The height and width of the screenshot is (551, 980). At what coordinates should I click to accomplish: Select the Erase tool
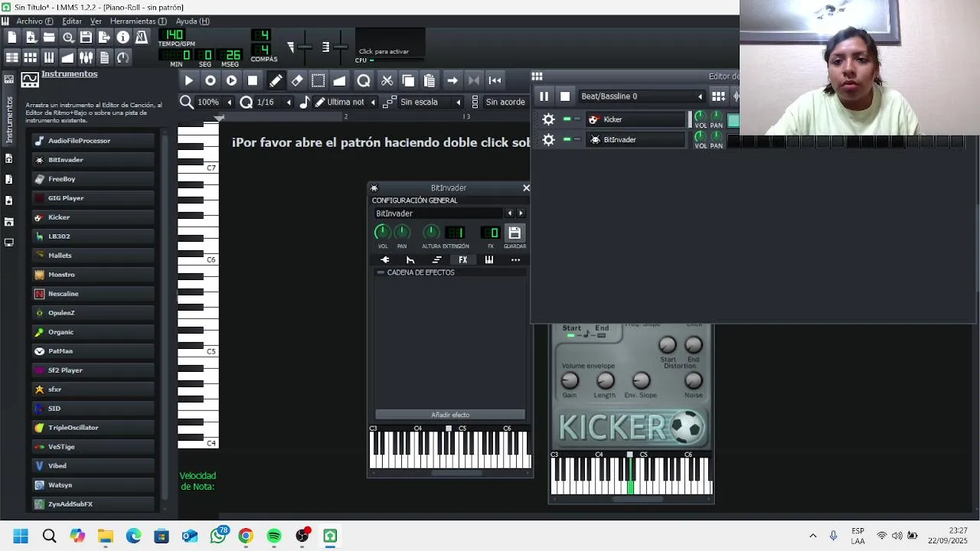click(297, 80)
